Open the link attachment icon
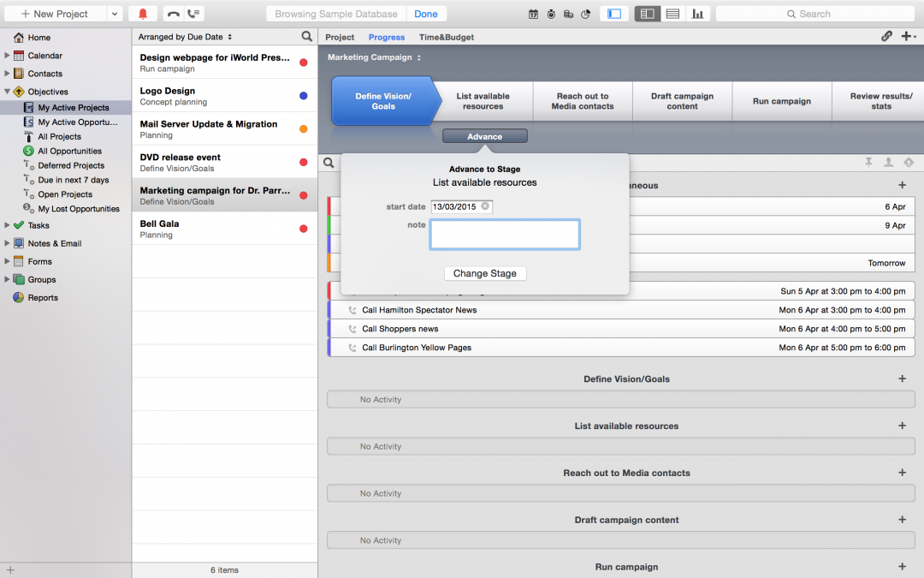Viewport: 924px width, 578px height. coord(887,37)
